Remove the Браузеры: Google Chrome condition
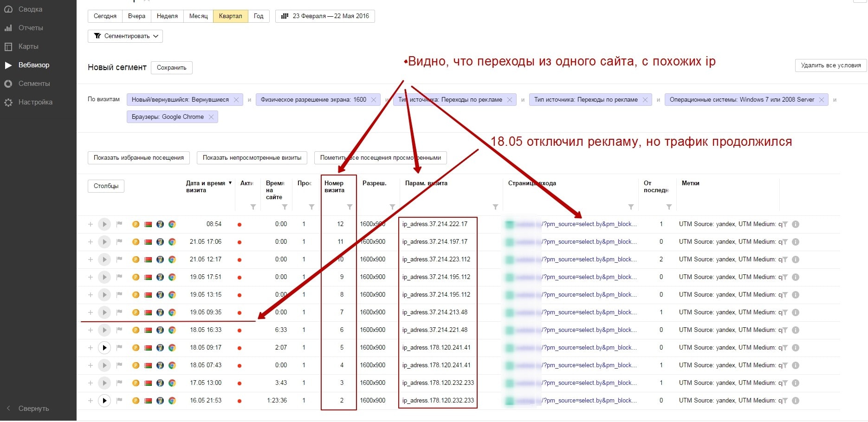This screenshot has width=868, height=422. (x=211, y=117)
